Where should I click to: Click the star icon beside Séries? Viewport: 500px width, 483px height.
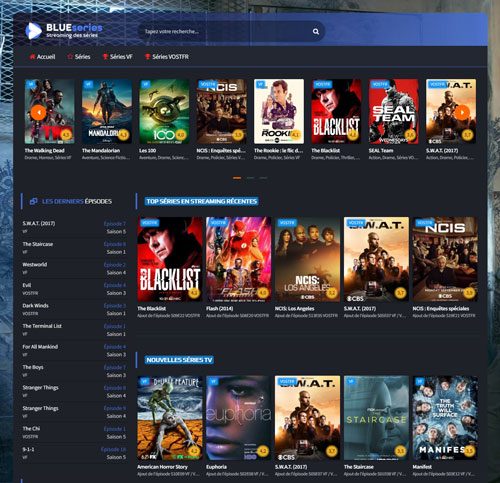(x=70, y=57)
